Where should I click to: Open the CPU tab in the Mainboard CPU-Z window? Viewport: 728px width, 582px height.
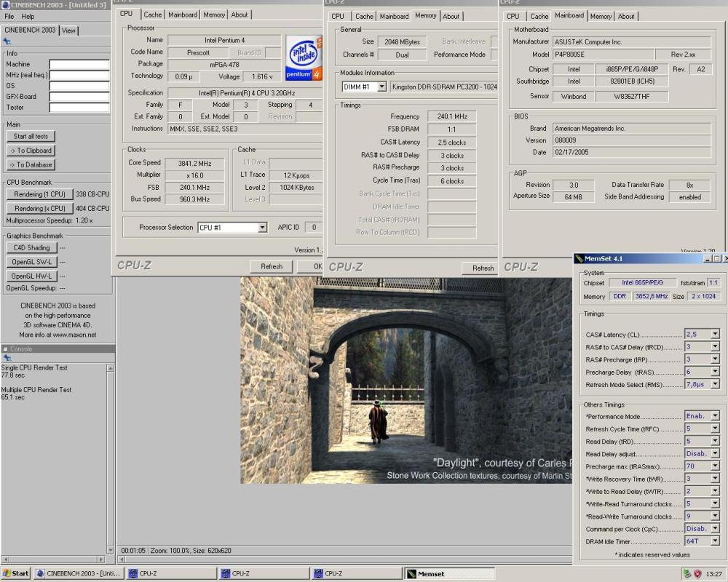coord(513,16)
